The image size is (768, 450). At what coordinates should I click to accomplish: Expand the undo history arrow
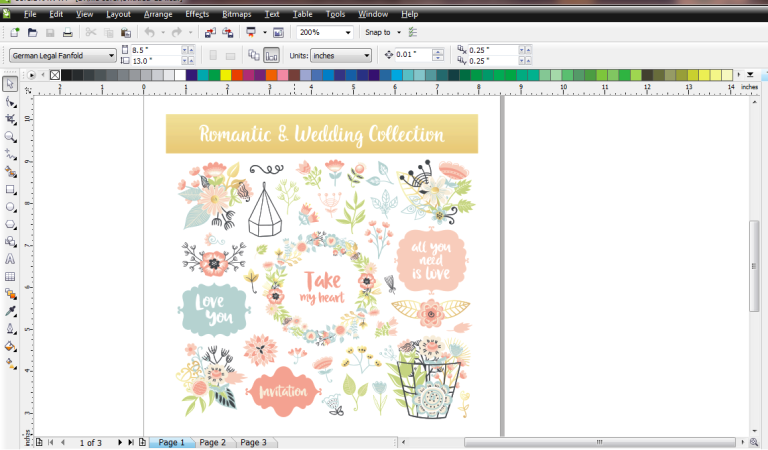pyautogui.click(x=163, y=32)
